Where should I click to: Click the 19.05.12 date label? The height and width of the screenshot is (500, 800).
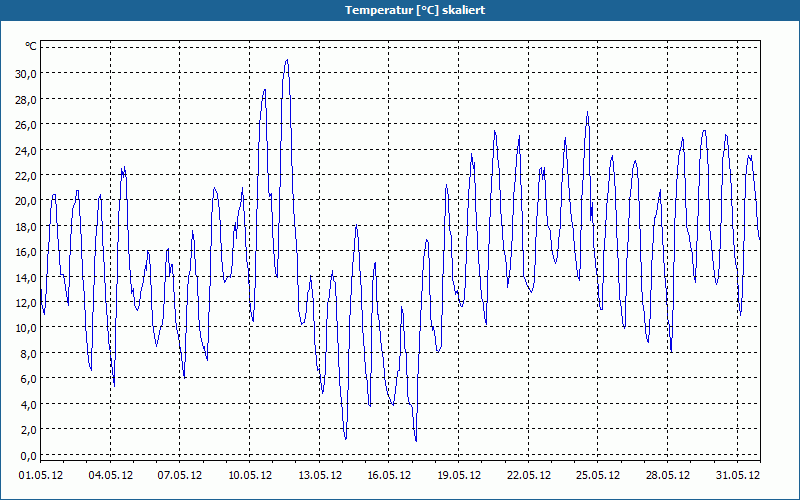click(459, 475)
